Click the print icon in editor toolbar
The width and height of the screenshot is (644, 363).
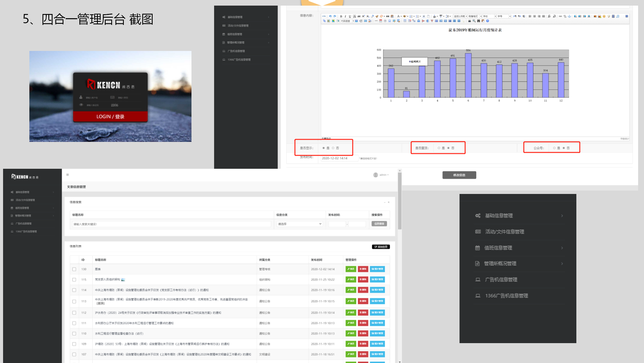[470, 21]
